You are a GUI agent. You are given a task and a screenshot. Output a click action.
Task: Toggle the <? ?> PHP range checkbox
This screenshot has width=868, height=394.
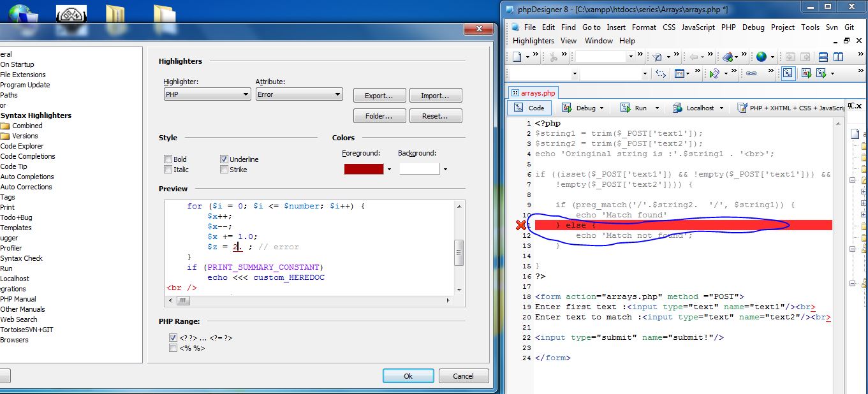173,338
